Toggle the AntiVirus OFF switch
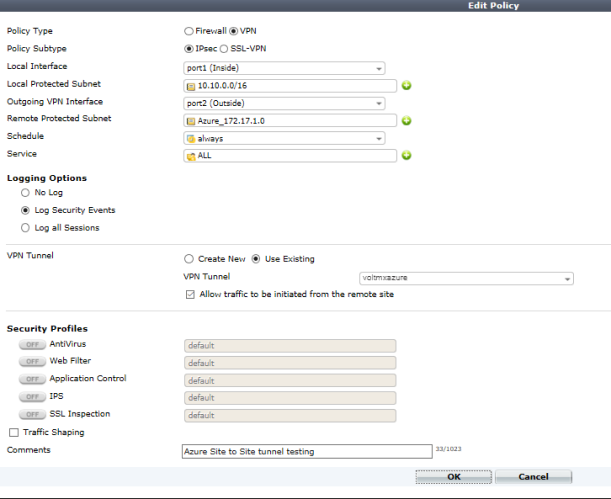Image resolution: width=611 pixels, height=499 pixels. coord(31,344)
